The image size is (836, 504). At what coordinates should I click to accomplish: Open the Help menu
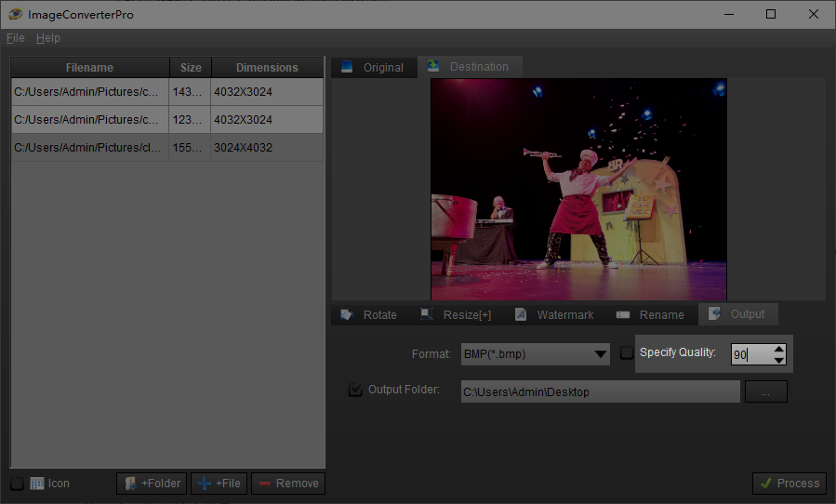tap(48, 38)
